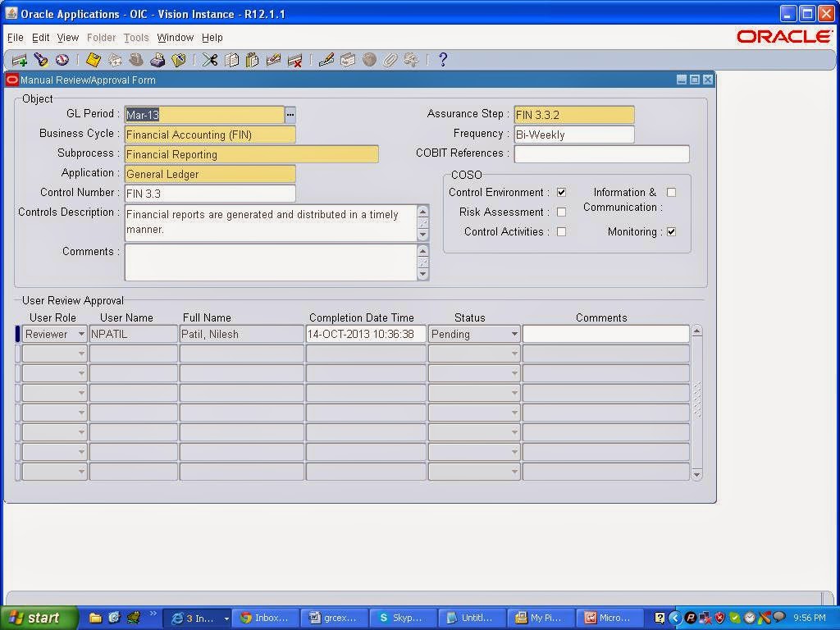Open the Tools menu

coord(136,38)
